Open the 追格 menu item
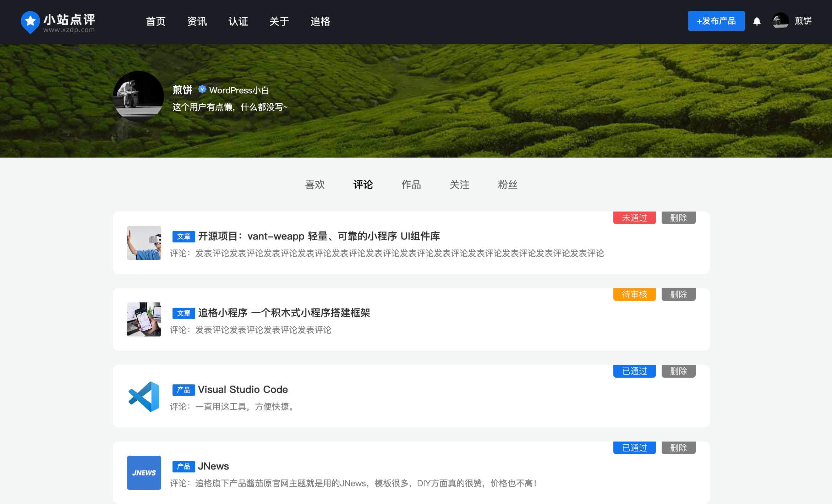Viewport: 832px width, 504px height. 321,21
